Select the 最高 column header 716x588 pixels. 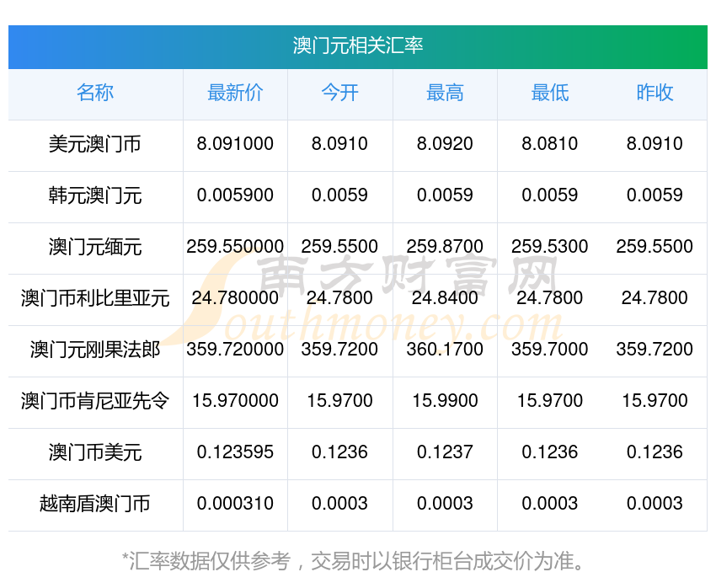[x=445, y=94]
